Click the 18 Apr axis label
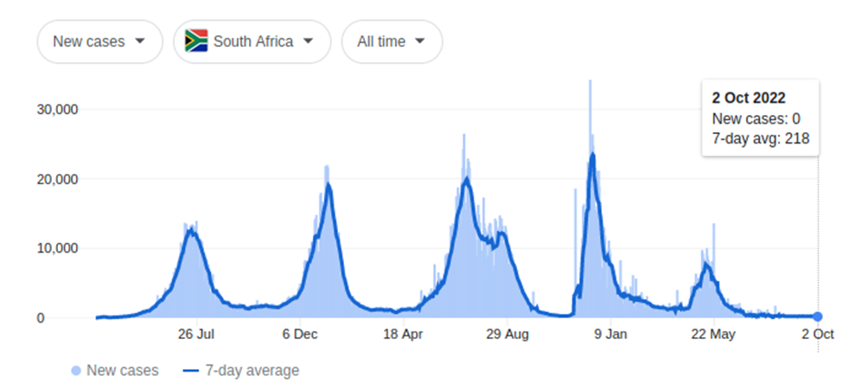This screenshot has height=389, width=868. point(403,335)
